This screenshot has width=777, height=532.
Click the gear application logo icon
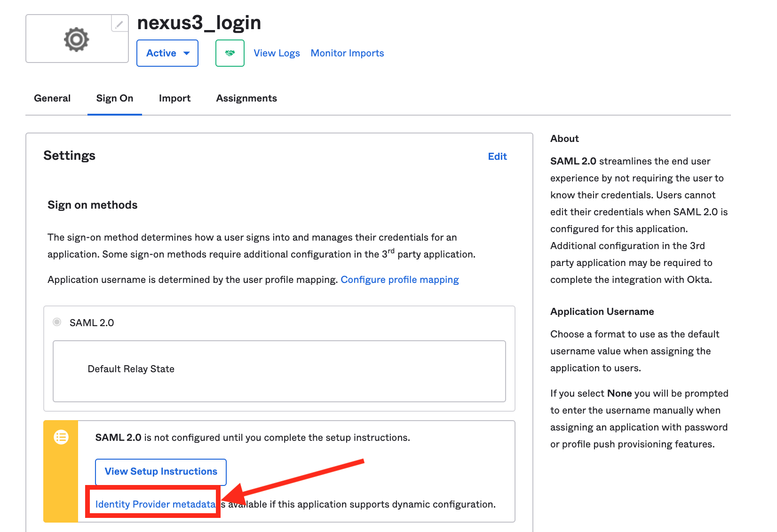tap(76, 39)
